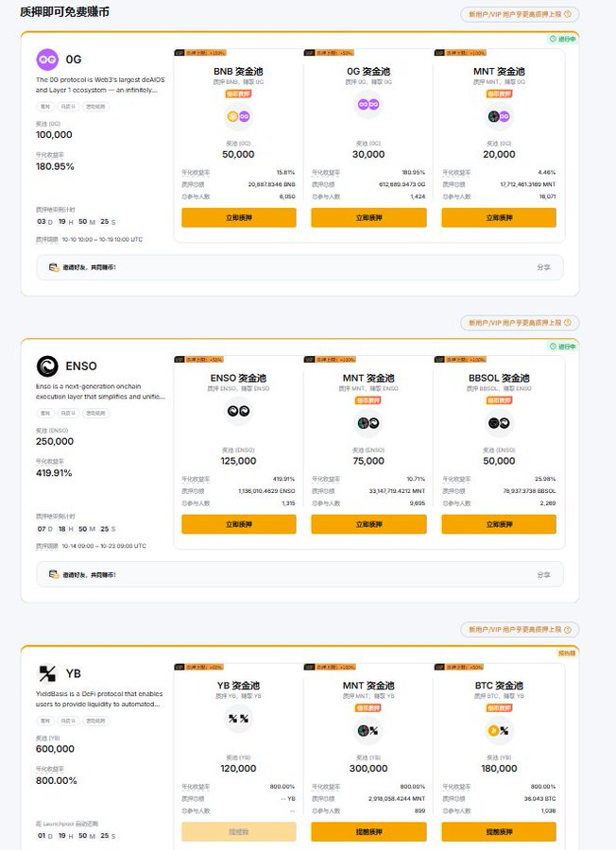The width and height of the screenshot is (616, 850).
Task: Stake now in the 0G 资金池
Action: [x=368, y=217]
